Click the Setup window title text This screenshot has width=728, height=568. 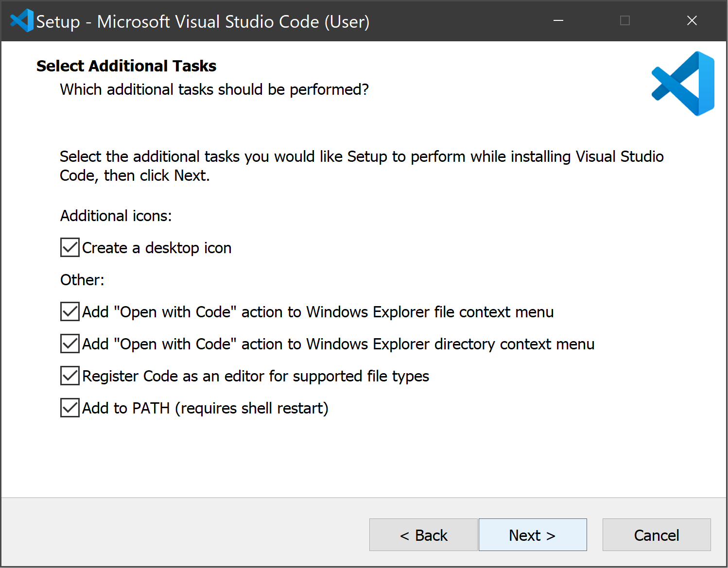pyautogui.click(x=203, y=22)
